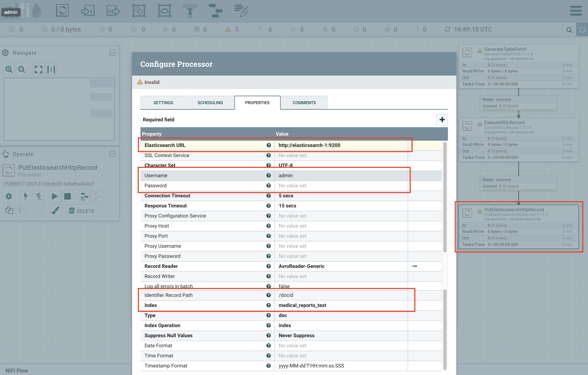Add an Input Port component
588x375 pixels.
click(x=88, y=10)
